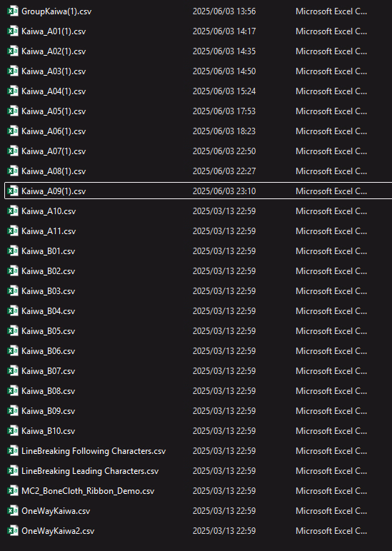Select the file Kaiwa_A02(1).csv

(x=54, y=51)
